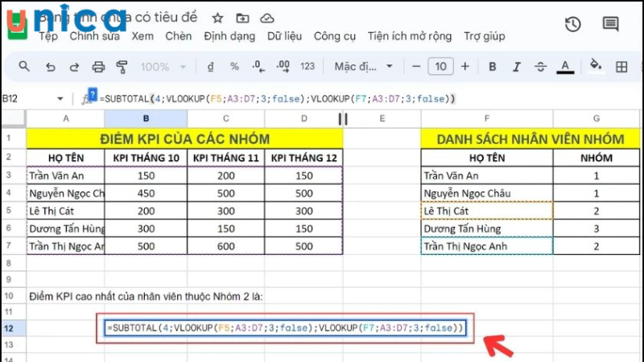Select the KPI THÁNG 11 header cell
Screen dimensions: 644x362
point(226,158)
